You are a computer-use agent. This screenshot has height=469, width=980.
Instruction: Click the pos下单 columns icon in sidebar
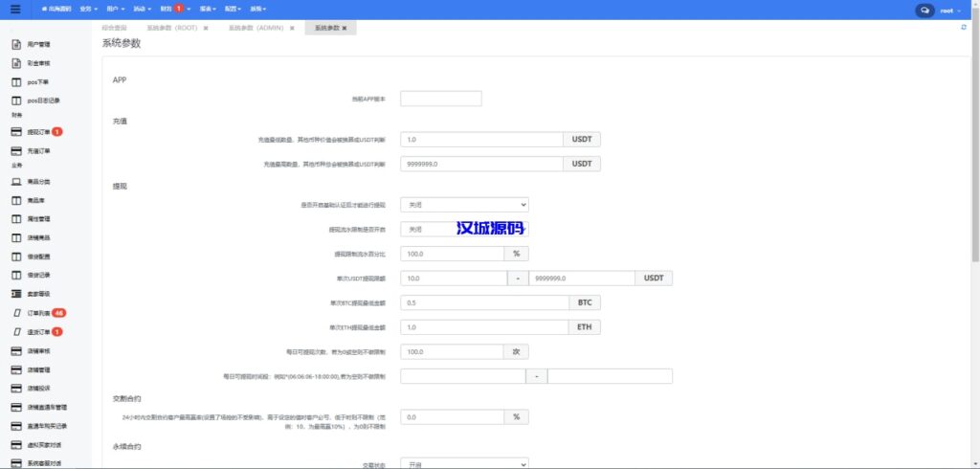click(x=17, y=82)
